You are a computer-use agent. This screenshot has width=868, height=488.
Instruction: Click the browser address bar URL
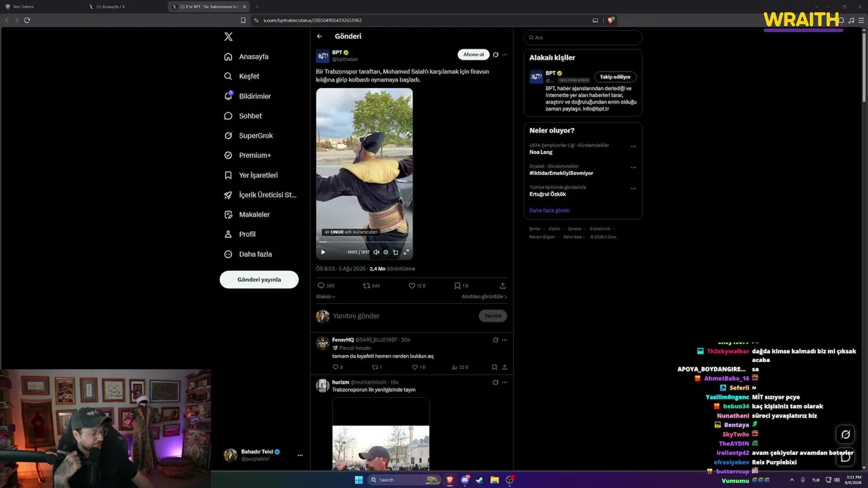(313, 20)
